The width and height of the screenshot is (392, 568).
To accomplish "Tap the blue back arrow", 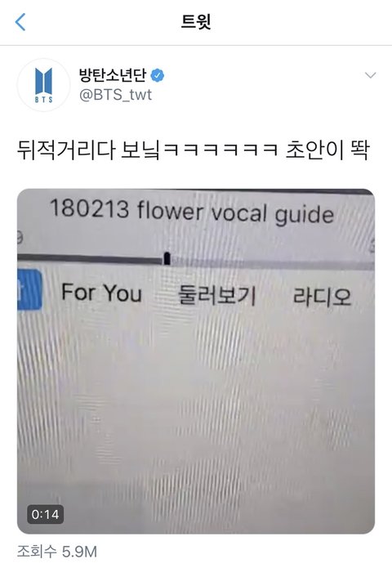I will (20, 22).
